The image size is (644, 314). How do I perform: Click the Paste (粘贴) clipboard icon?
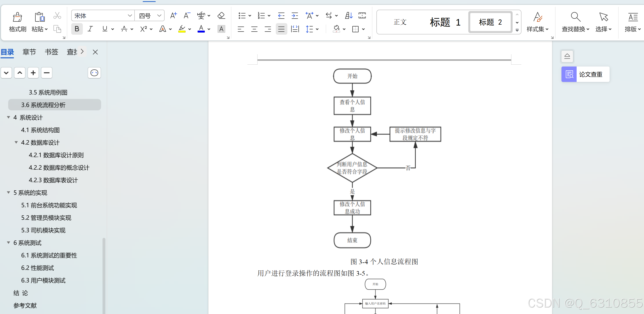pyautogui.click(x=39, y=17)
